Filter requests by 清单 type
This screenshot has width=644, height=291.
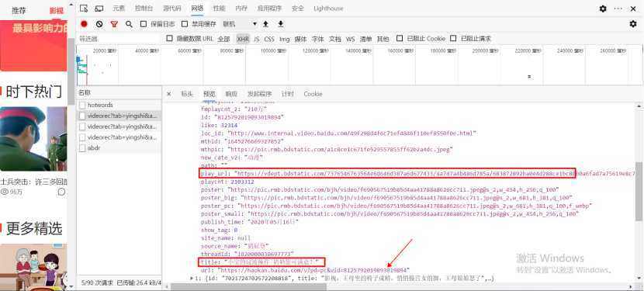(x=366, y=39)
